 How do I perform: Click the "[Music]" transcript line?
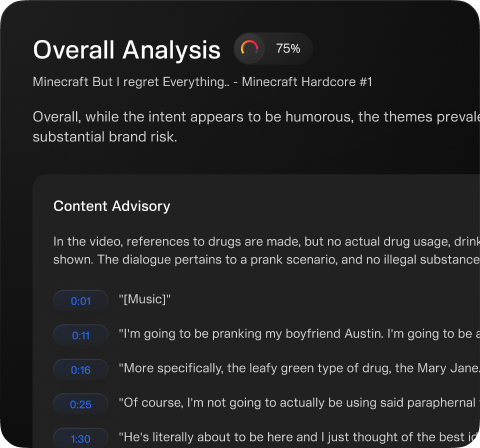click(x=145, y=299)
